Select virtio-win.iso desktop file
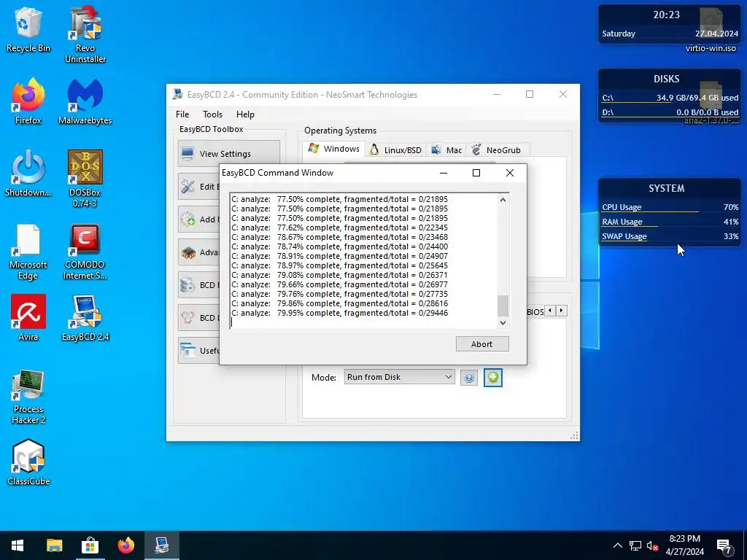This screenshot has width=747, height=560. pyautogui.click(x=711, y=29)
